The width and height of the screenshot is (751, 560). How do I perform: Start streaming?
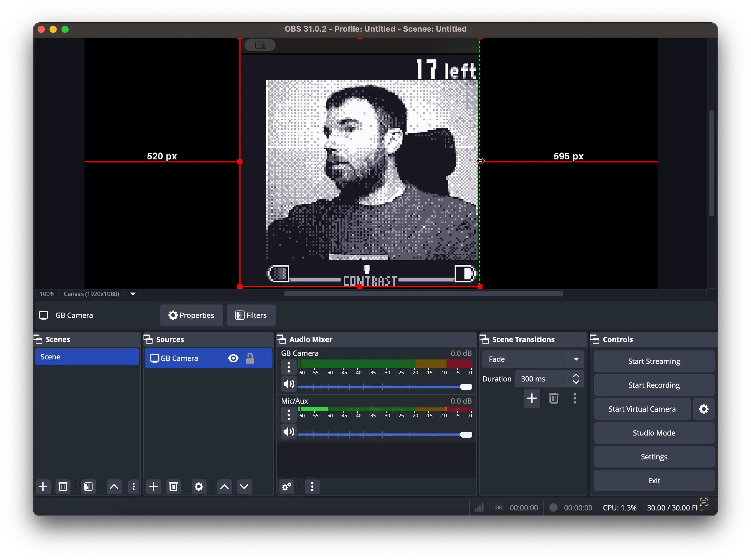coord(653,361)
